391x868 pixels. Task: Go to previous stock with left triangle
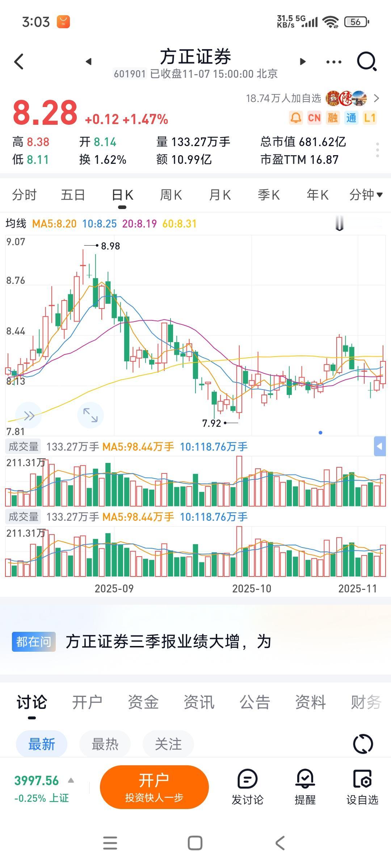point(89,61)
